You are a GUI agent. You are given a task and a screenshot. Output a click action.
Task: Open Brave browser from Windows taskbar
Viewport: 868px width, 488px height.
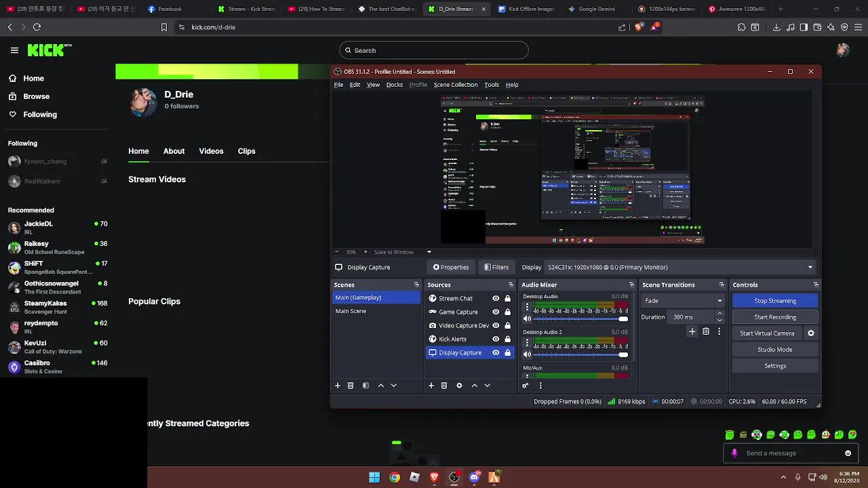(x=434, y=477)
